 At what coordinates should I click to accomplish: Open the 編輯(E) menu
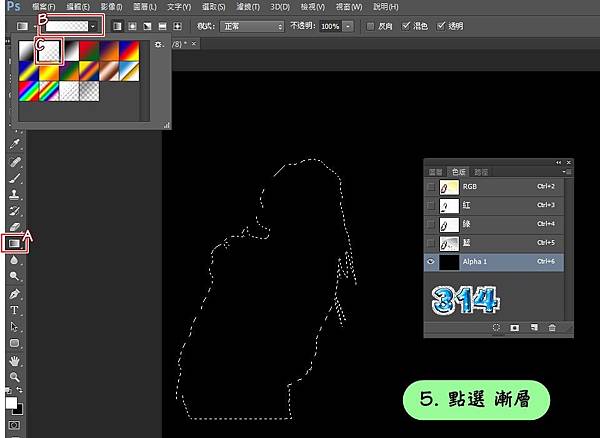tap(78, 7)
